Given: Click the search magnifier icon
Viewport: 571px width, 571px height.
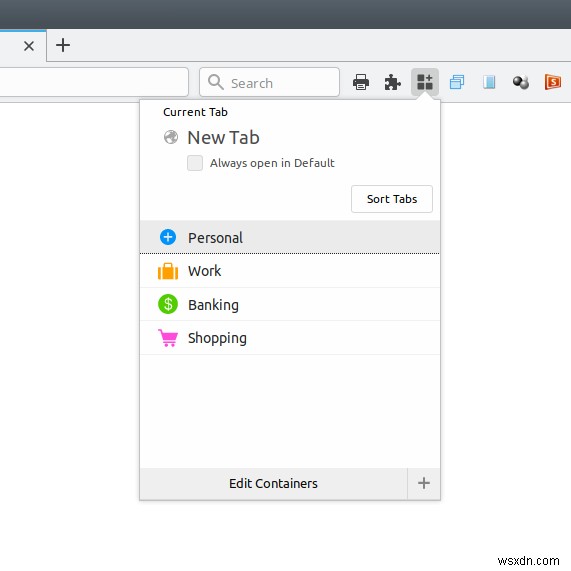Looking at the screenshot, I should (216, 82).
